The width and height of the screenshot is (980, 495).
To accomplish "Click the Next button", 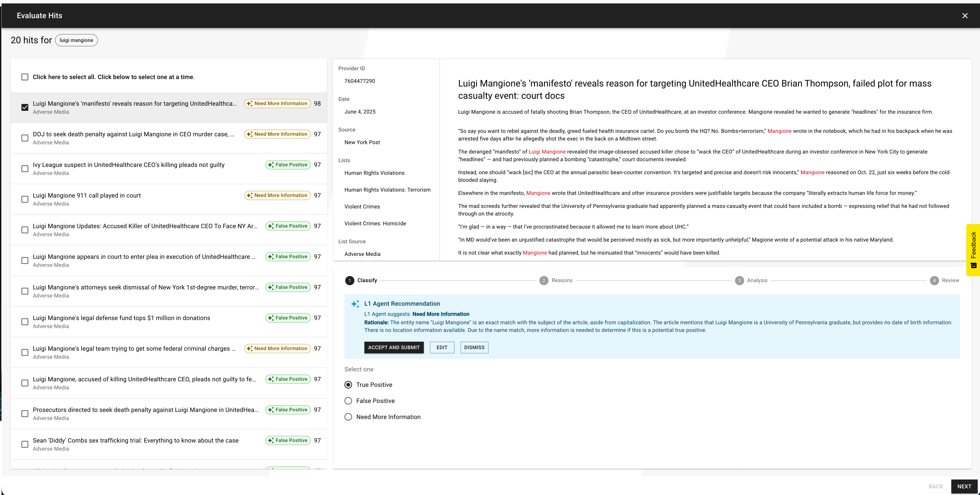I will click(x=964, y=486).
